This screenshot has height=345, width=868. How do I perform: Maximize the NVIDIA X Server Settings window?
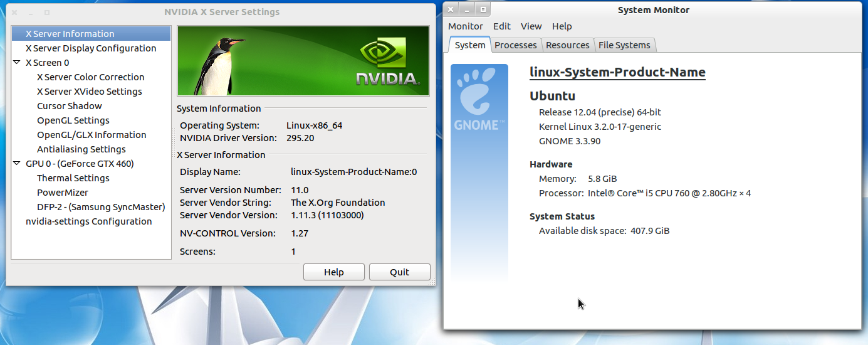point(47,12)
